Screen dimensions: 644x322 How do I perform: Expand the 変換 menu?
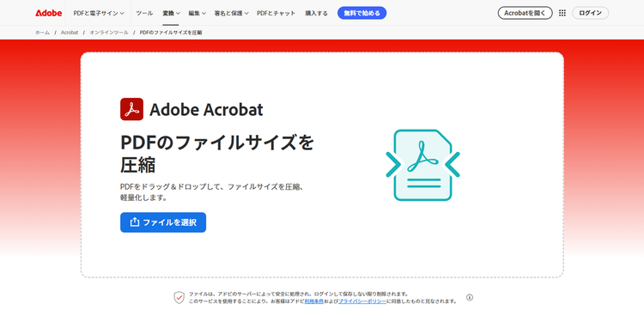point(171,13)
